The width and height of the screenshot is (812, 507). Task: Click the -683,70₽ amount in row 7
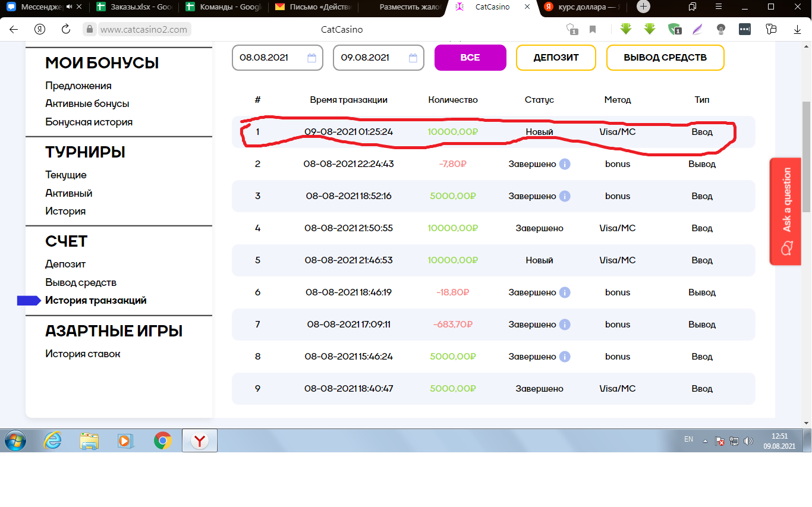point(453,325)
